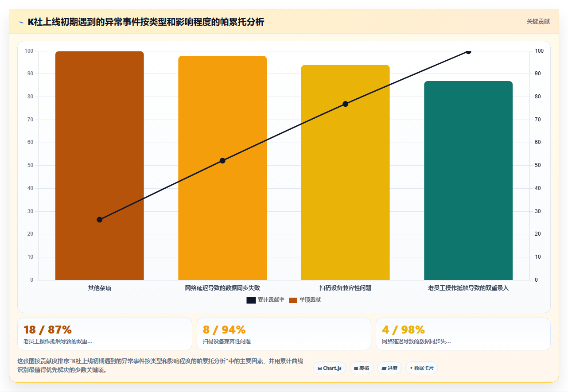Click the 网络延迟导致的数据同步失败 orange bar
The width and height of the screenshot is (568, 392).
coord(222,168)
